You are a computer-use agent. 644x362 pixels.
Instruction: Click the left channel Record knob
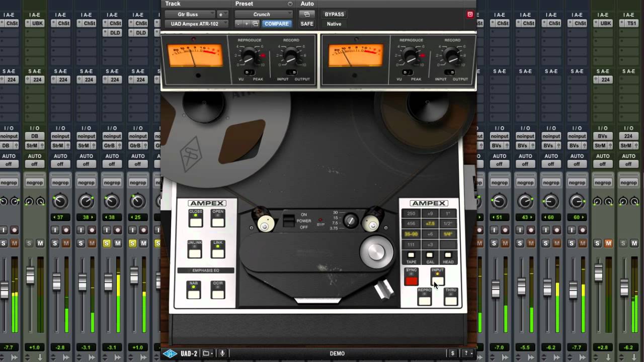[x=290, y=56]
